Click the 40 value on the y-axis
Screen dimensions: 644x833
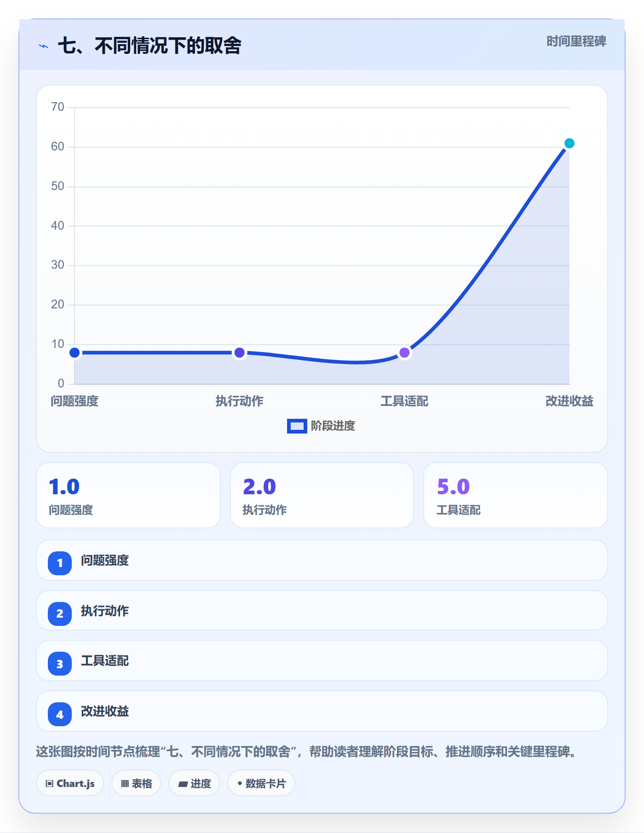point(57,226)
